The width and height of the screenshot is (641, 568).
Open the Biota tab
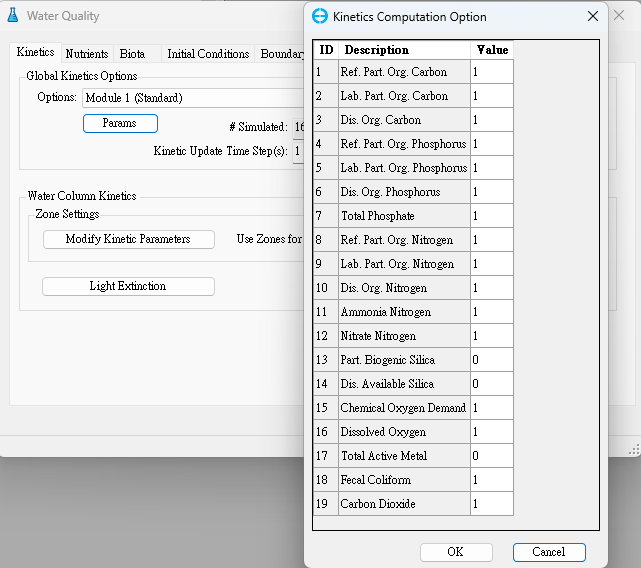click(x=132, y=54)
